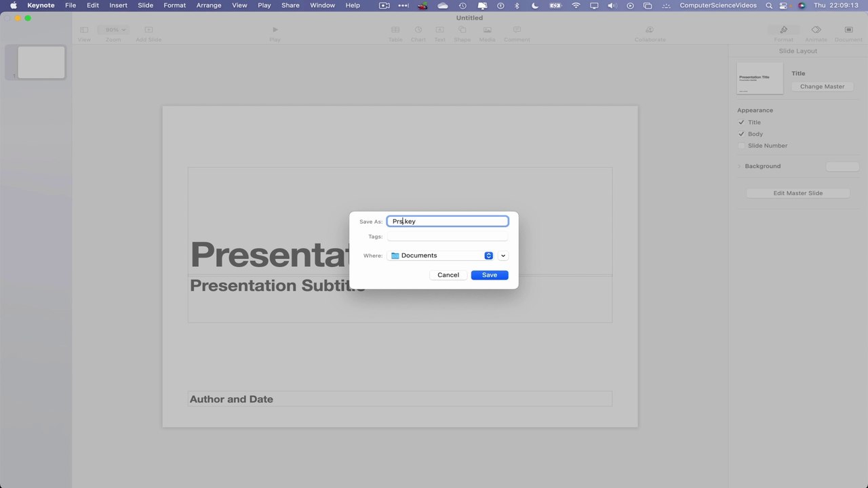Image resolution: width=868 pixels, height=488 pixels.
Task: Click the Save button in the dialog
Action: 490,274
